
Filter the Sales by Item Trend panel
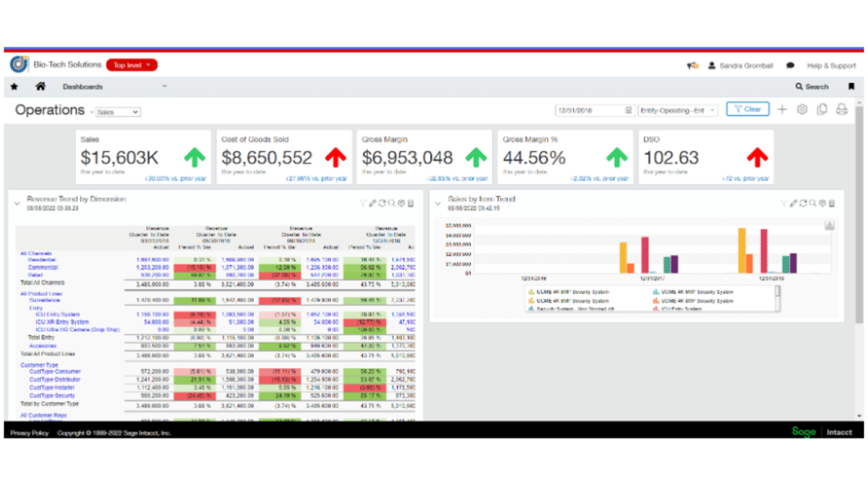[x=783, y=204]
